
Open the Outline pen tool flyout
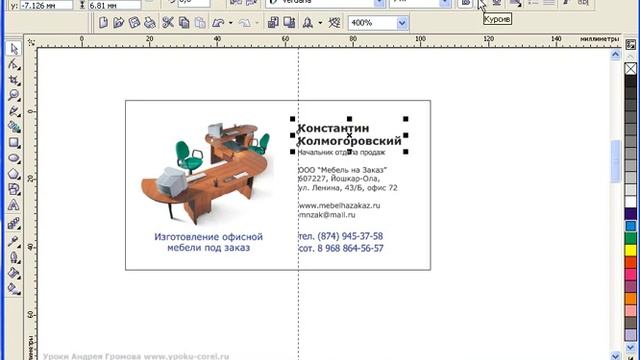(13, 257)
